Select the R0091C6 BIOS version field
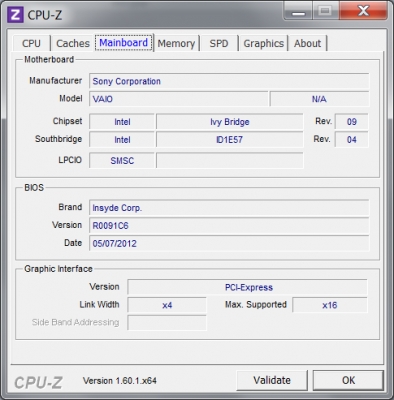This screenshot has width=394, height=400. (229, 226)
